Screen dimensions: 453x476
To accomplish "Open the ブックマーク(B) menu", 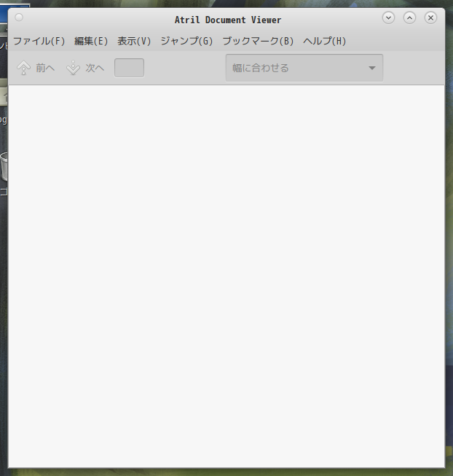I will point(258,41).
